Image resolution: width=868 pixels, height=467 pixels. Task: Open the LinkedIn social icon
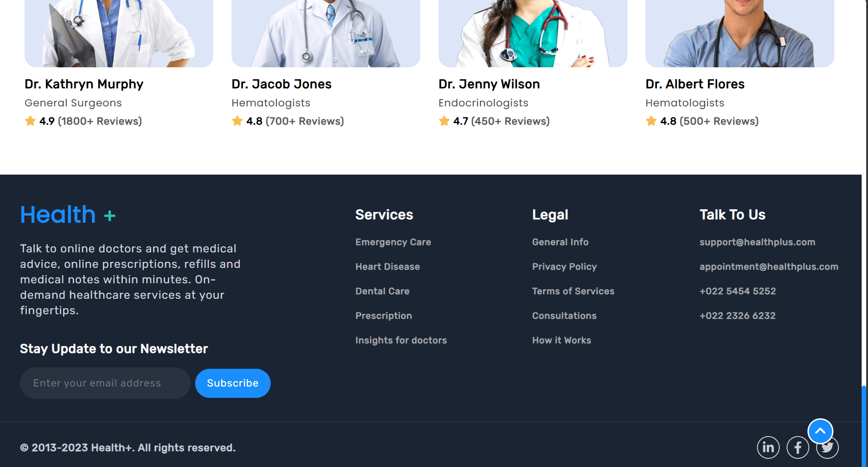click(x=768, y=447)
